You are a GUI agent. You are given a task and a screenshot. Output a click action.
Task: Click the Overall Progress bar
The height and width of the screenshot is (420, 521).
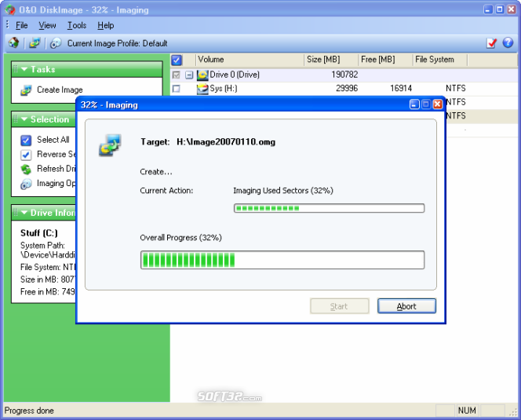282,260
